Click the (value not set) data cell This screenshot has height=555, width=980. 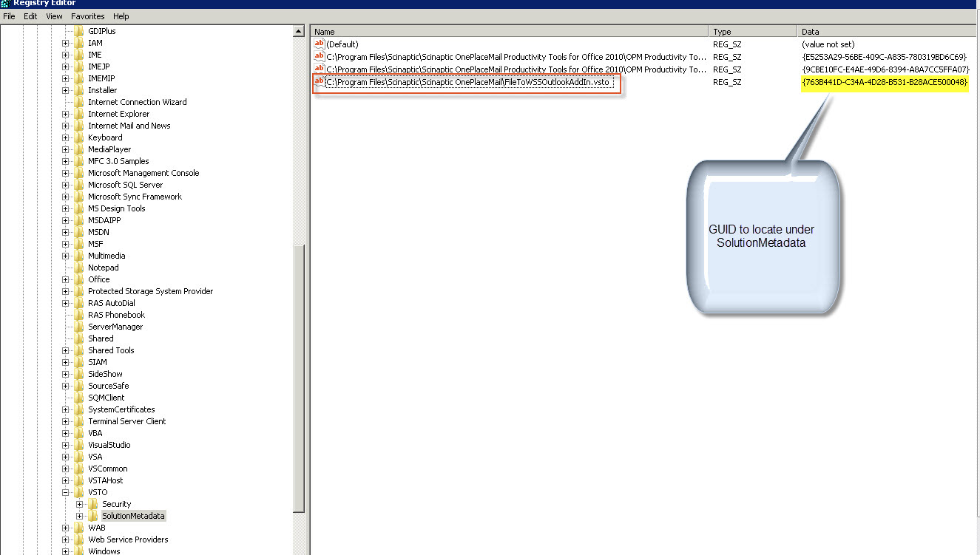[828, 44]
